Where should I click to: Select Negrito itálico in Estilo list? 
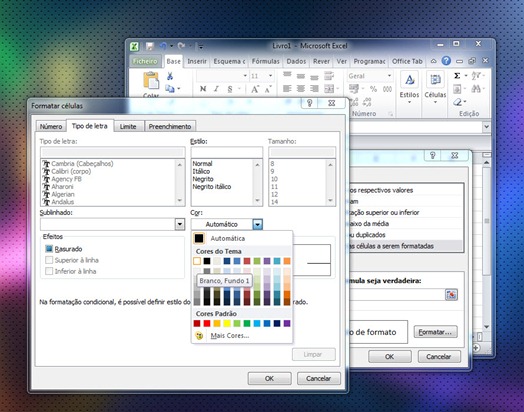click(212, 187)
